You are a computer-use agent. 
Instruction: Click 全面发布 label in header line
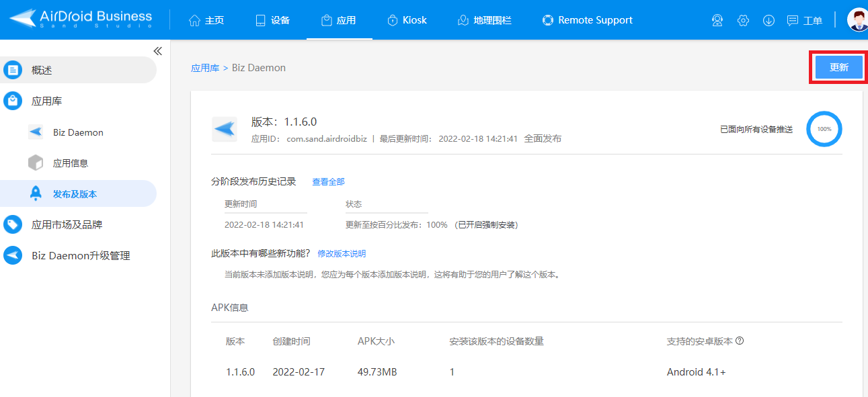pos(543,139)
